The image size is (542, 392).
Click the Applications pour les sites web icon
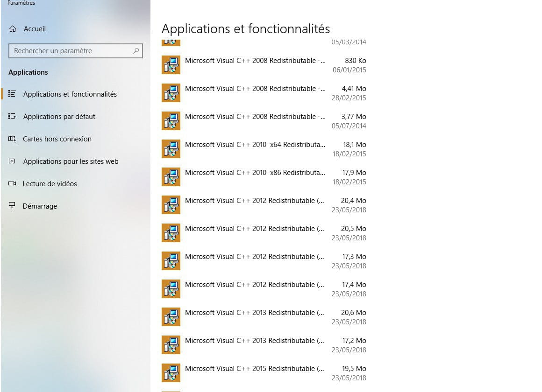[x=12, y=161]
